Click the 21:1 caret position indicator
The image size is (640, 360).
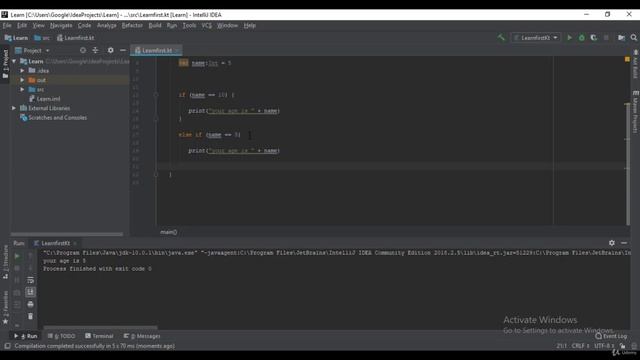(x=561, y=346)
